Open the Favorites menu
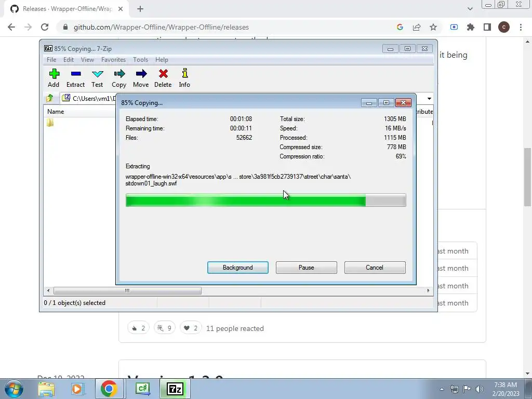 [x=113, y=60]
